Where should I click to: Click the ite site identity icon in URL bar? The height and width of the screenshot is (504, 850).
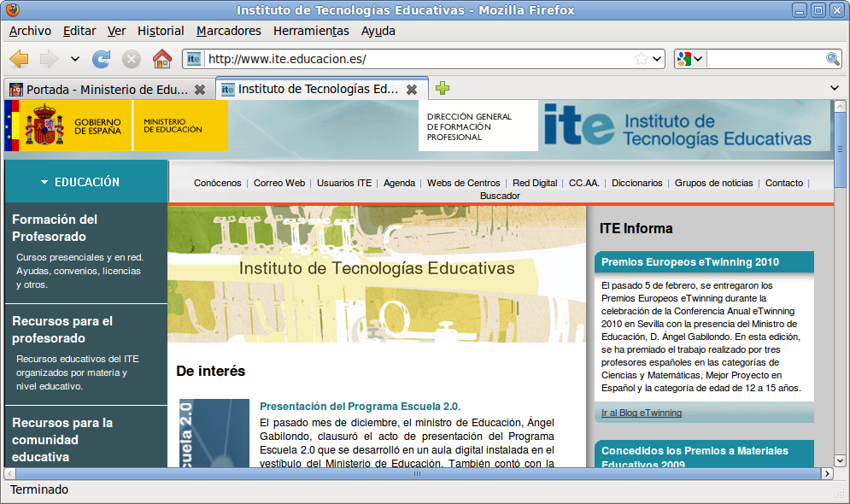[194, 59]
